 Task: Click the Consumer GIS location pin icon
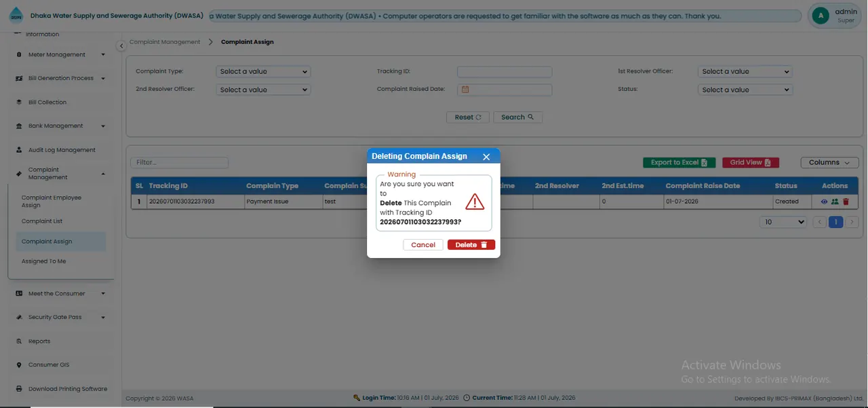(x=19, y=365)
